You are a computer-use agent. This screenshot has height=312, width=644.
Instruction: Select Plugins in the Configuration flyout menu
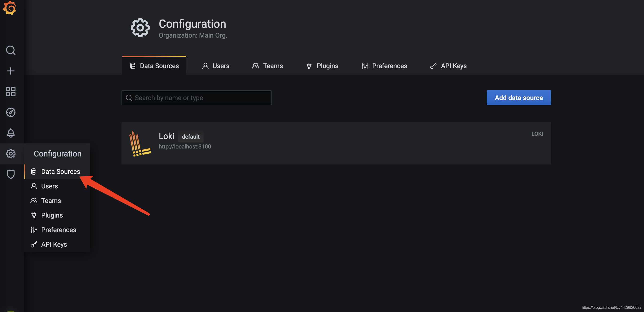52,215
